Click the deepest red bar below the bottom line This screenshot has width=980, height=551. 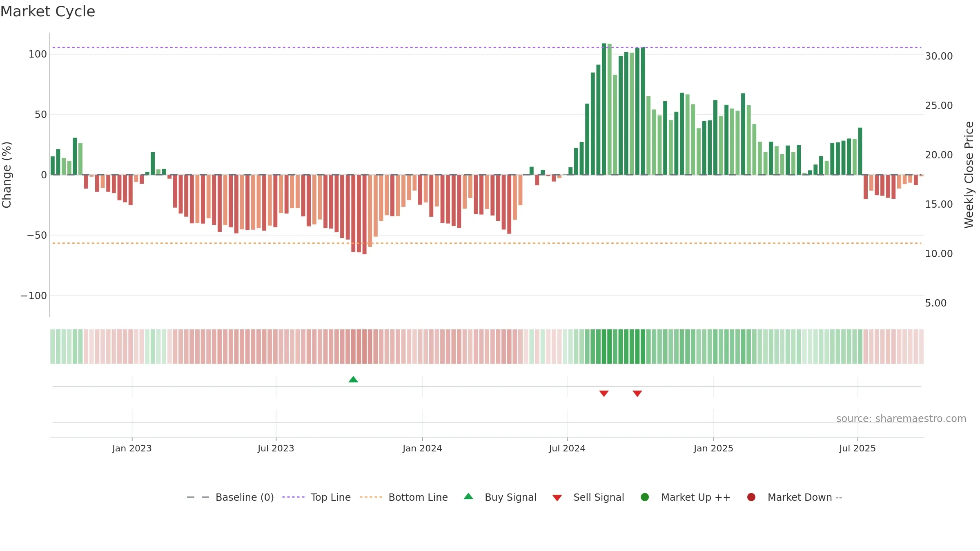(x=365, y=215)
